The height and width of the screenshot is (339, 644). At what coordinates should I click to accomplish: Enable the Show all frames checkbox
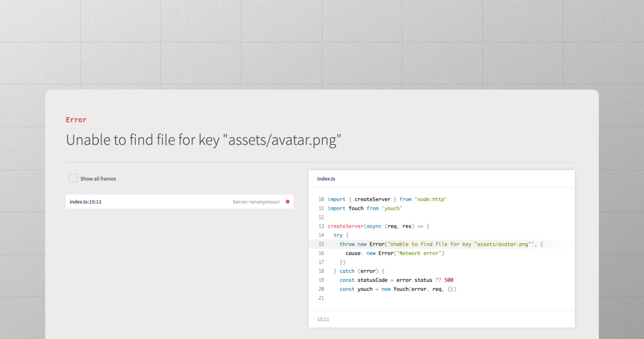tap(73, 178)
